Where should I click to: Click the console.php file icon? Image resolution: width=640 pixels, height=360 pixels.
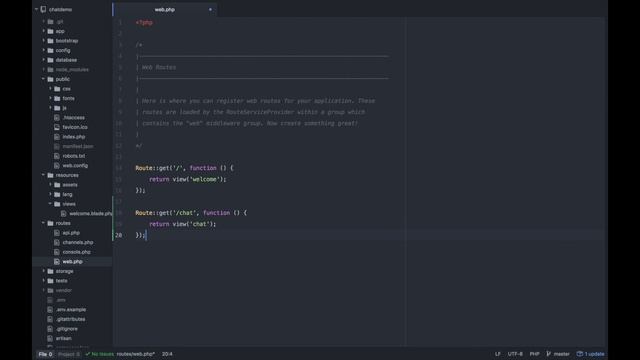tap(57, 252)
